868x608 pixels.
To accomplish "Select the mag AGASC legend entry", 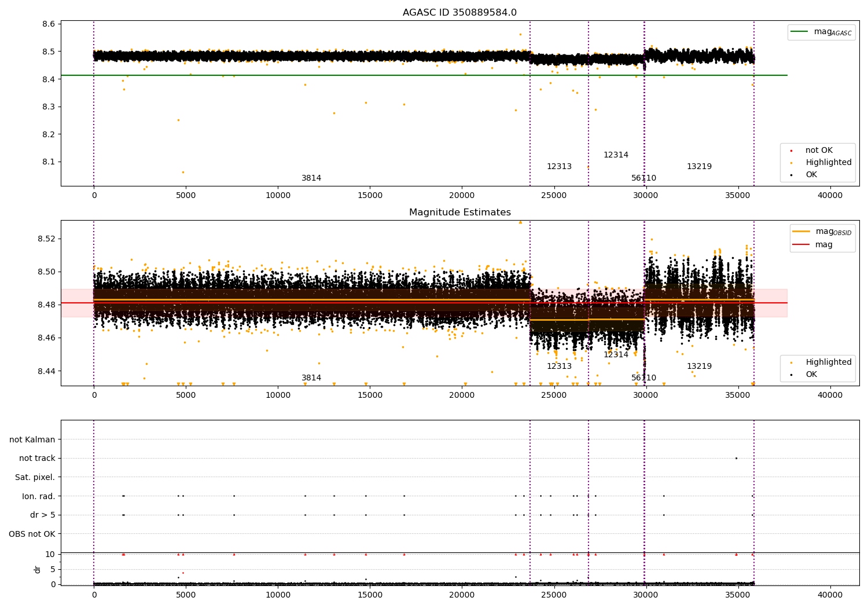I will [833, 32].
